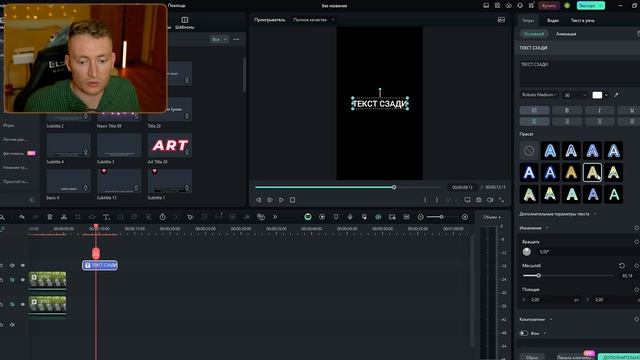Screen dimensions: 640x360
Task: Delete the selected clip with trash icon
Action: pos(50,217)
